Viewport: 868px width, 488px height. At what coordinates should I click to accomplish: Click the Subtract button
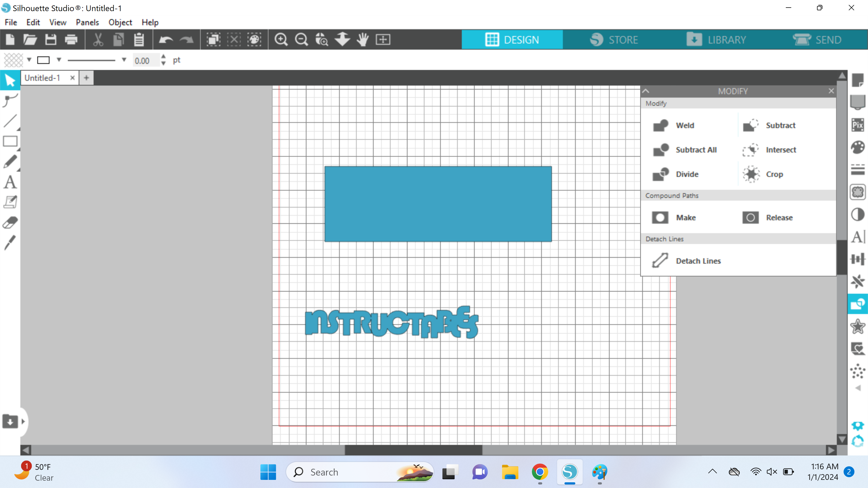(769, 125)
